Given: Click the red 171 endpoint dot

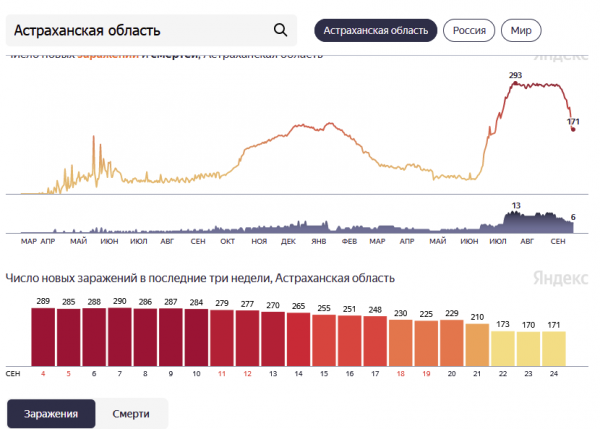Looking at the screenshot, I should point(573,130).
